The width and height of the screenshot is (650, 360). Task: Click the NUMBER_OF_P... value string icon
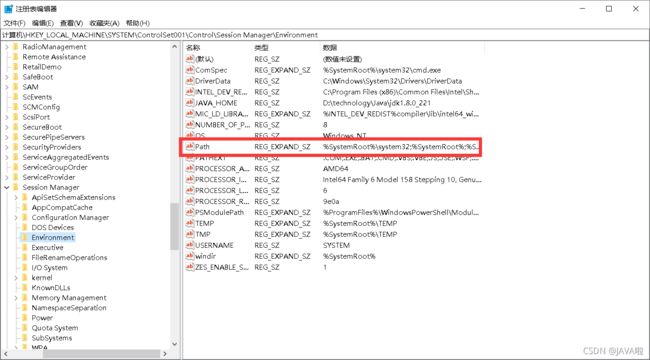tap(190, 125)
